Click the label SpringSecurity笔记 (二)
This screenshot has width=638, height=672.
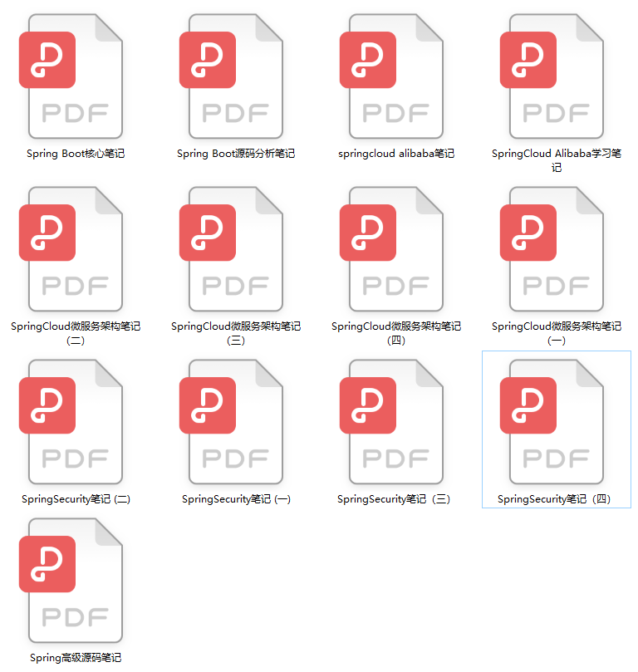pyautogui.click(x=76, y=499)
